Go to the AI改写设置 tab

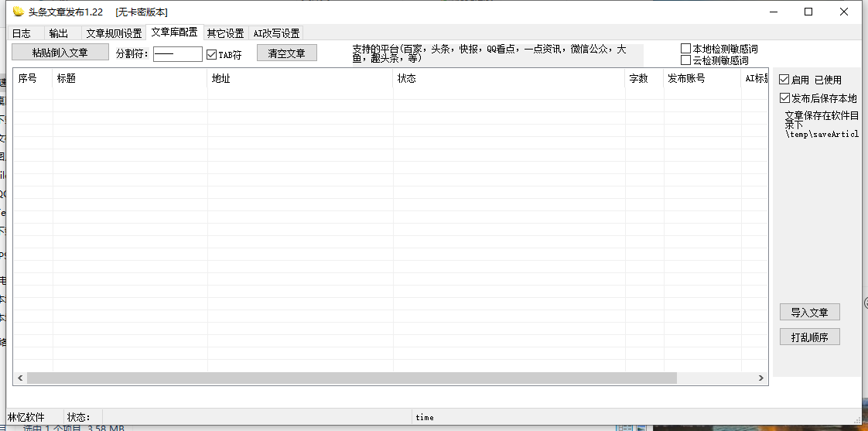[x=276, y=33]
